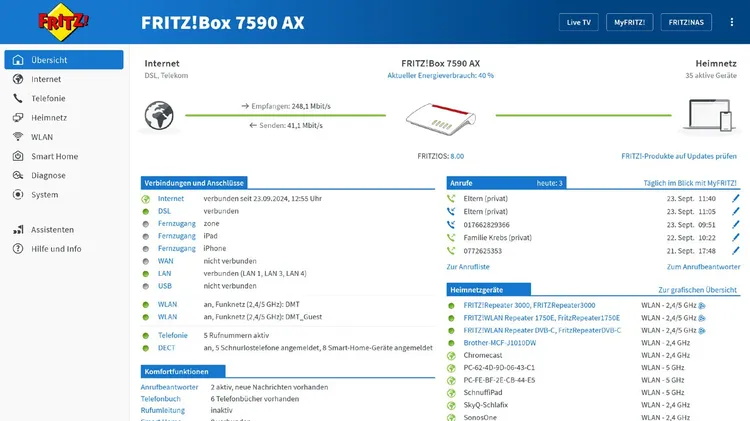Open the Telefonie link with 5 Rufnummern

click(173, 335)
